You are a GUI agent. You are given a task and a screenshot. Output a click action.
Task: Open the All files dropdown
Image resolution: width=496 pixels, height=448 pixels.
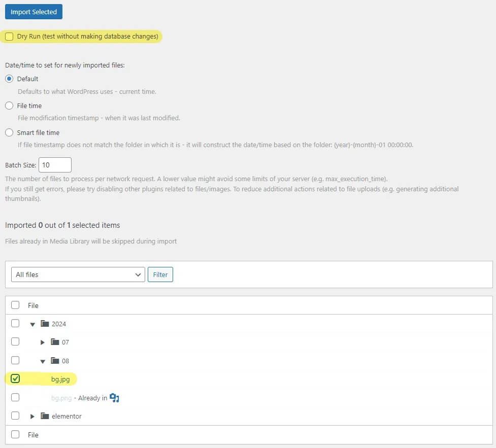coord(78,274)
